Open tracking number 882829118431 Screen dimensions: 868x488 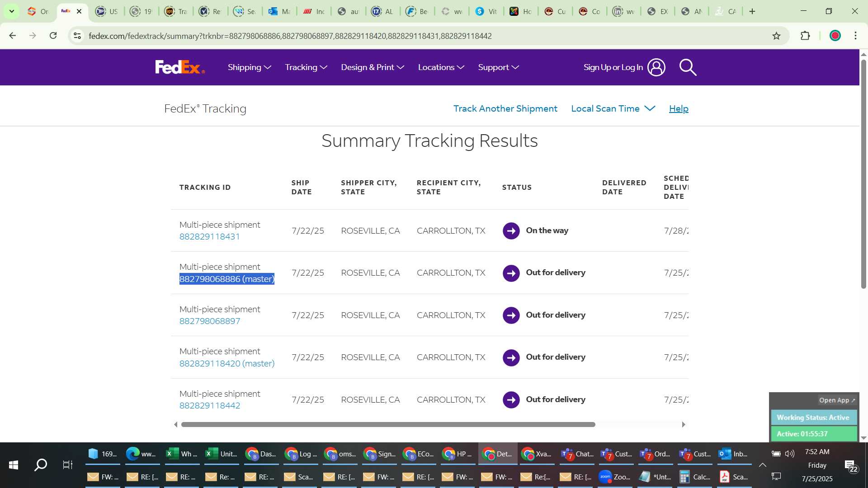(x=209, y=236)
